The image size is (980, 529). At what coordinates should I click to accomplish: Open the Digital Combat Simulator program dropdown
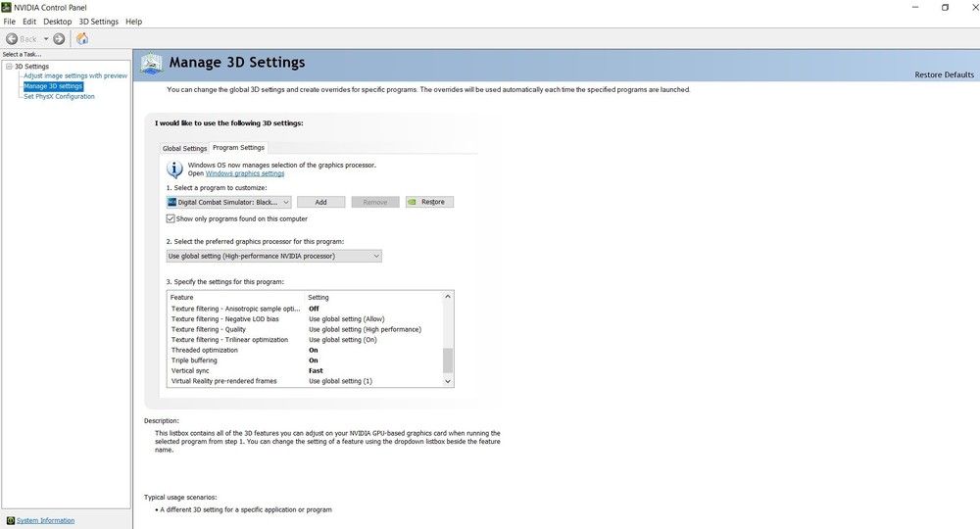228,203
